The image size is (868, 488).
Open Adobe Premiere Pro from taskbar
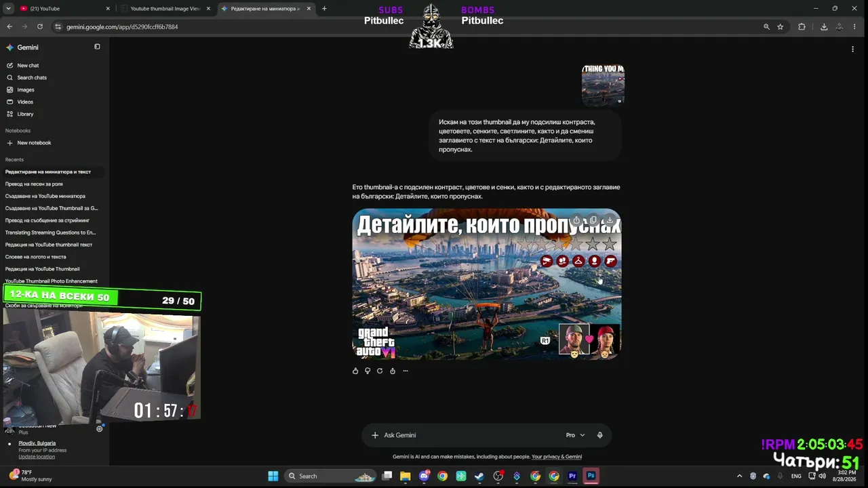[572, 476]
